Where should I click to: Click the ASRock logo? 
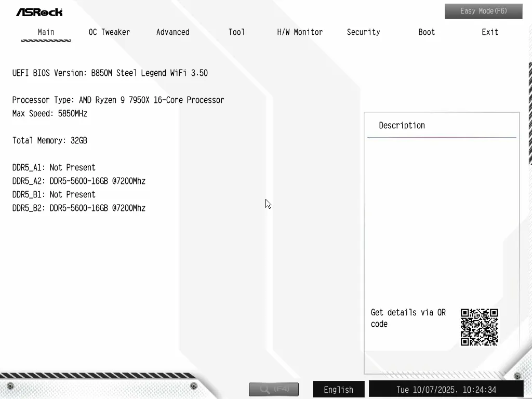39,12
